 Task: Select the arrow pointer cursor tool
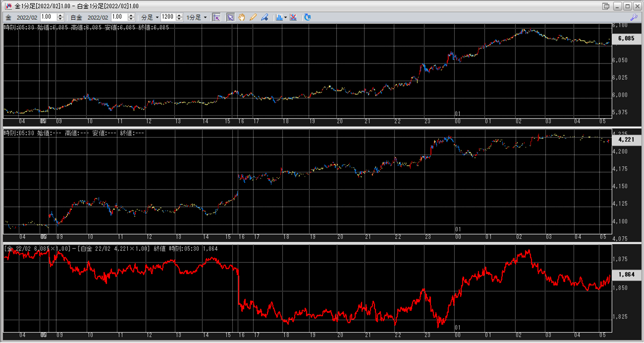click(230, 17)
